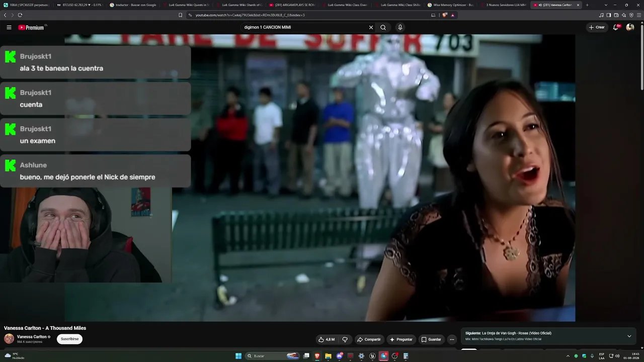The height and width of the screenshot is (362, 644).
Task: Switch to the SPCXUSDT perpetuos tab
Action: pyautogui.click(x=26, y=5)
